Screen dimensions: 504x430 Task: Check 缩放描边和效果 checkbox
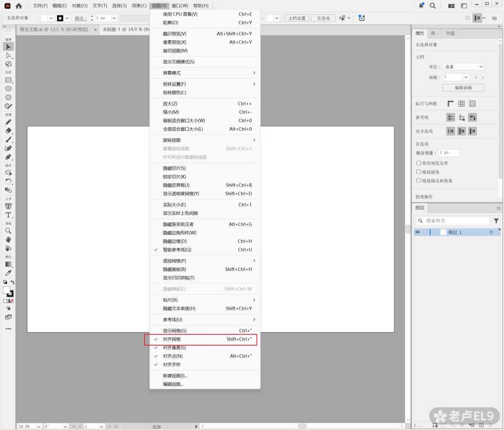click(419, 181)
